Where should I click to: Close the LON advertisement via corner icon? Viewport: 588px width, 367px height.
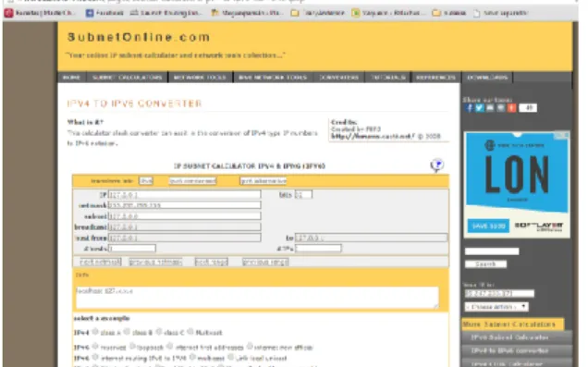tap(567, 135)
